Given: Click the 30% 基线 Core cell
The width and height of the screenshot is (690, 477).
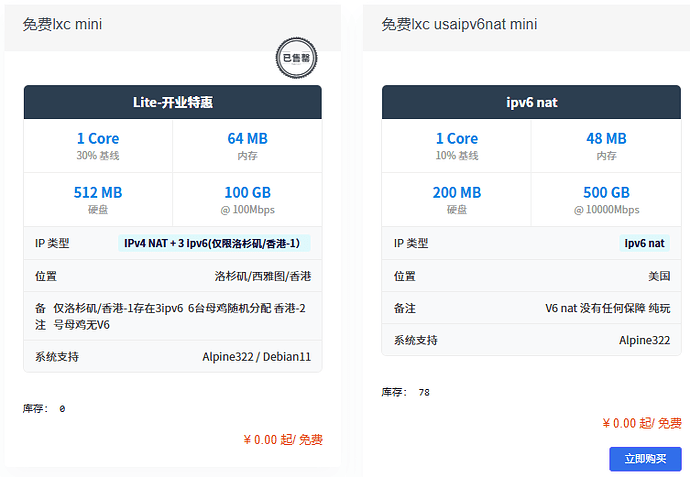Looking at the screenshot, I should coord(98,146).
